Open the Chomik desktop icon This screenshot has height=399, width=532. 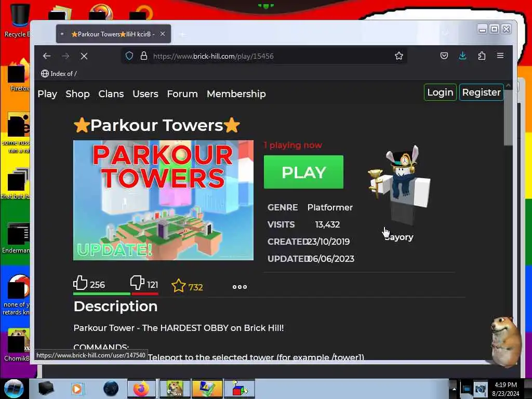click(x=17, y=345)
